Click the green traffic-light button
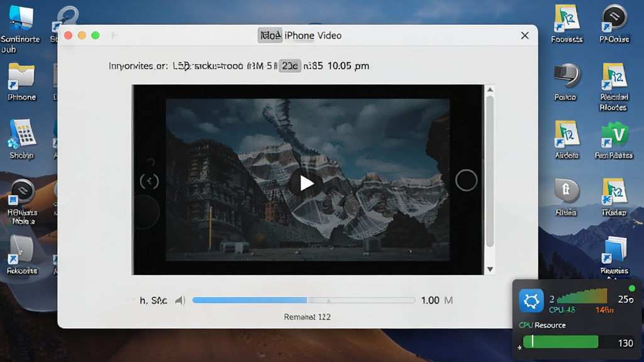The image size is (644, 362). coord(96,35)
